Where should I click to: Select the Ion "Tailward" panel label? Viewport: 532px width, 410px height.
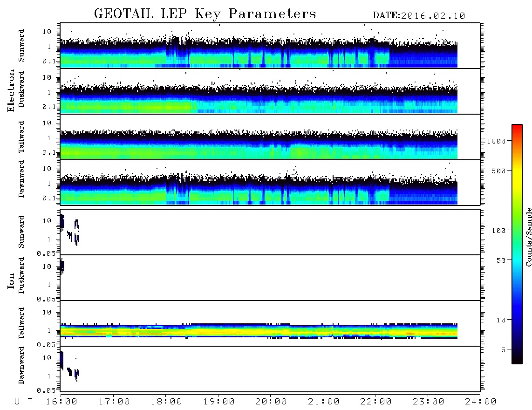21,323
